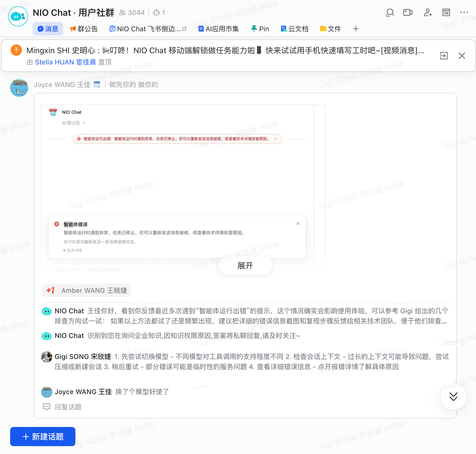Viewport: 476px width, 454px height.
Task: Open Gigi's reply about 先尝试切换模型
Action: (252, 362)
